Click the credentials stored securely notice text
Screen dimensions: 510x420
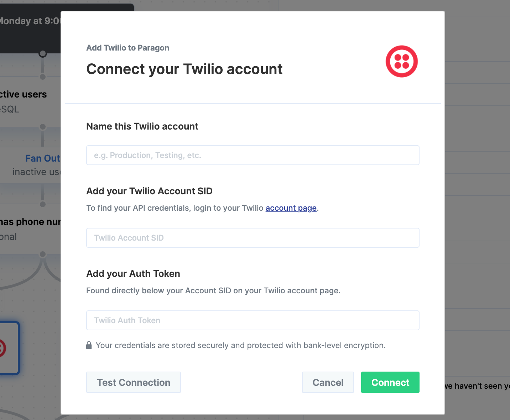pyautogui.click(x=241, y=345)
